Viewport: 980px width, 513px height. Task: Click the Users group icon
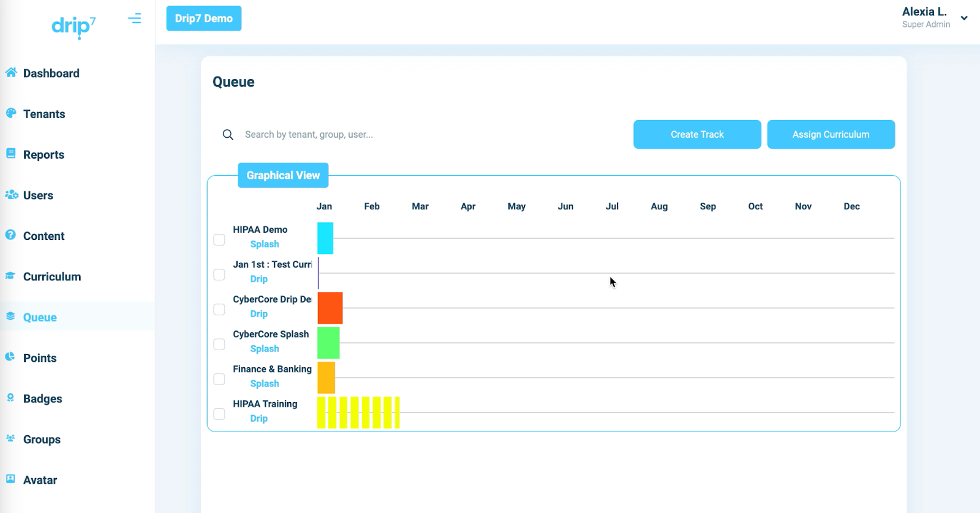click(12, 195)
